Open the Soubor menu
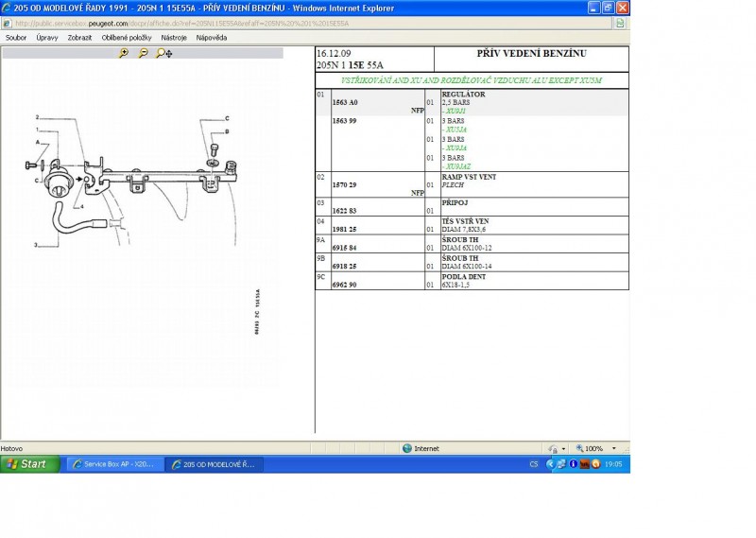 point(16,38)
